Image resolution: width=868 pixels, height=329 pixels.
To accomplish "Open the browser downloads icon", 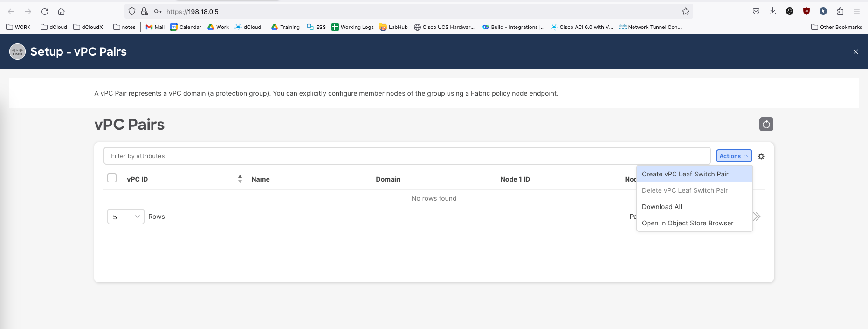I will pyautogui.click(x=772, y=12).
